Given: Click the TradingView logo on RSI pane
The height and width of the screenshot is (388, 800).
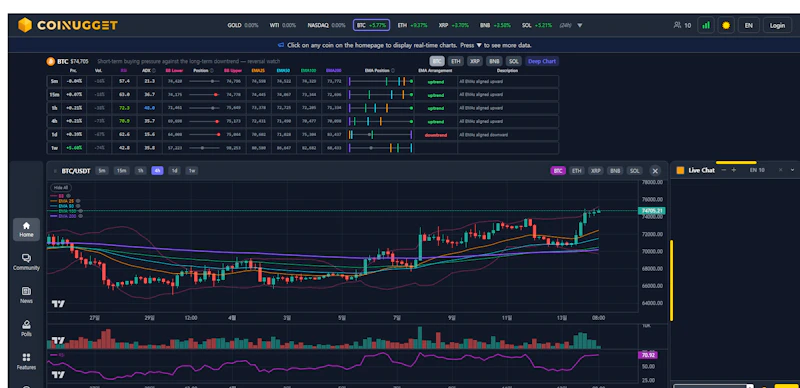Looking at the screenshot, I should [x=58, y=375].
